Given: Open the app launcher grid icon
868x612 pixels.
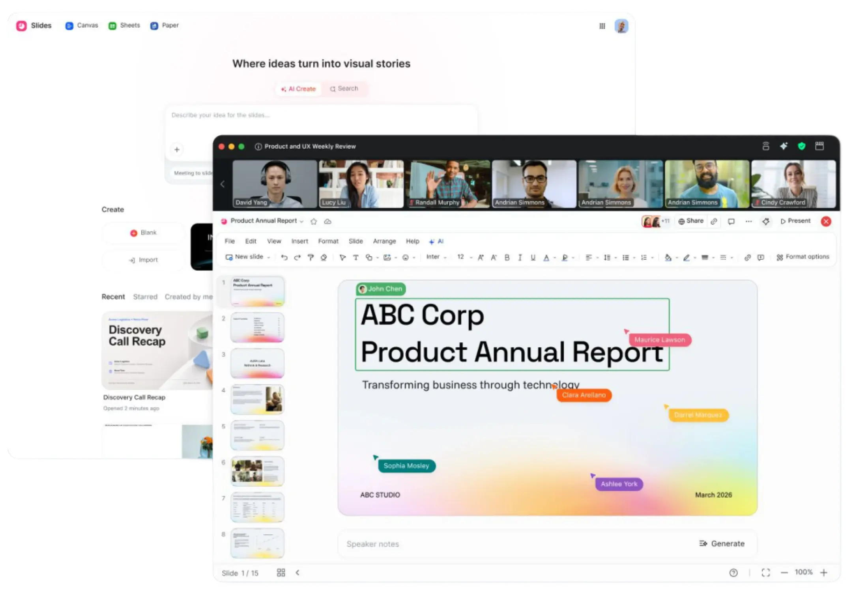Looking at the screenshot, I should 602,26.
